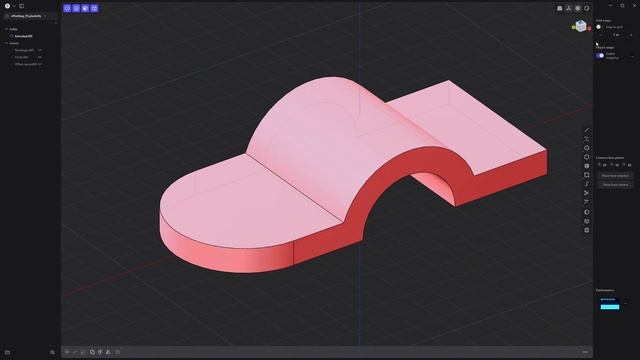This screenshot has width=640, height=360.
Task: Select the XY construction plane radio
Action: tap(599, 165)
